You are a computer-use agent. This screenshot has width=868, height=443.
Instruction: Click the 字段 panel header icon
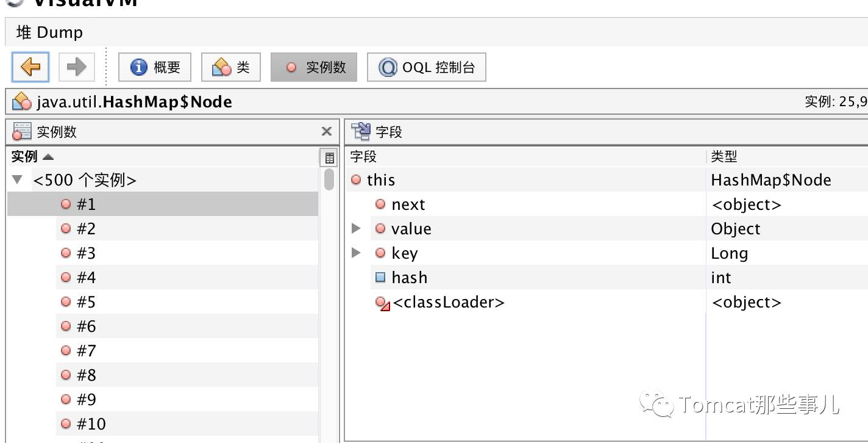(361, 131)
